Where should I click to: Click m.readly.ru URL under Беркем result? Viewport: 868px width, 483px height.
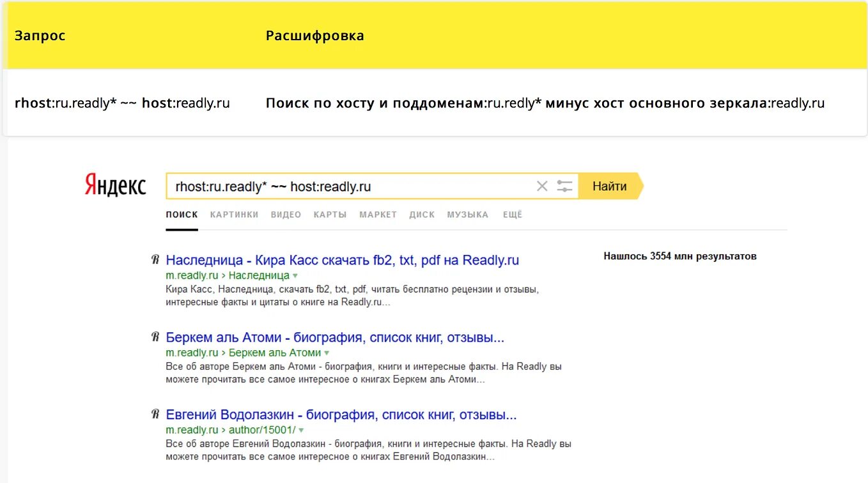point(192,353)
